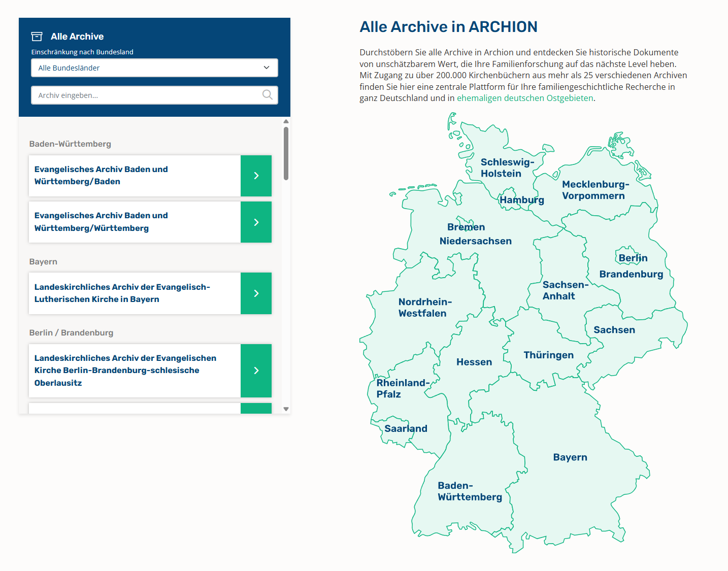Screen dimensions: 728x571
Task: Select Nordrhein-Westfalen on the map
Action: click(424, 308)
